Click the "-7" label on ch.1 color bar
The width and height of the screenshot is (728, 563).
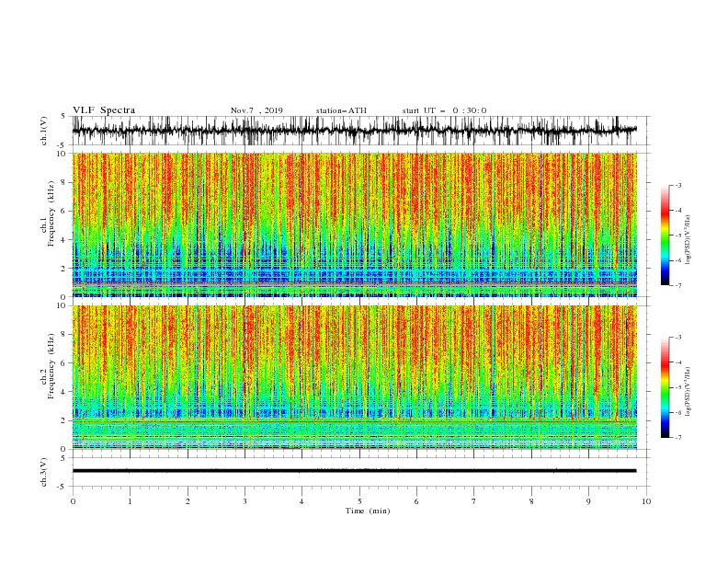tap(678, 285)
